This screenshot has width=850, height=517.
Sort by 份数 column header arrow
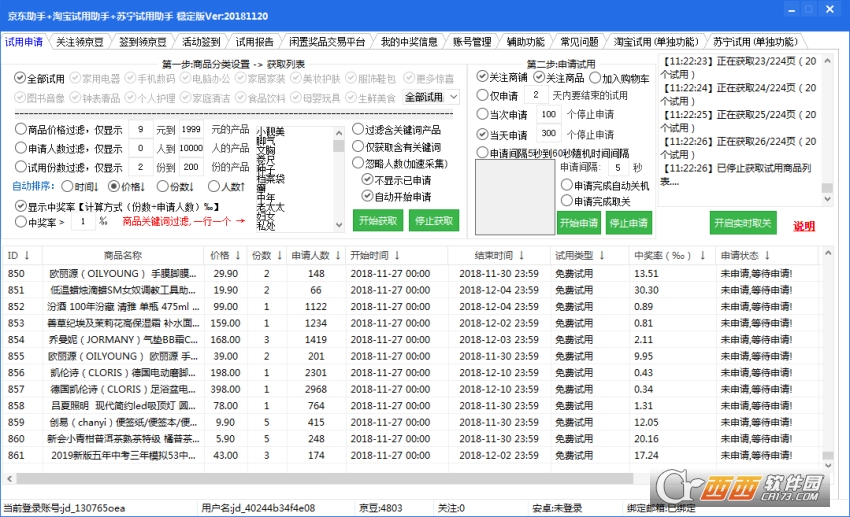pyautogui.click(x=279, y=255)
